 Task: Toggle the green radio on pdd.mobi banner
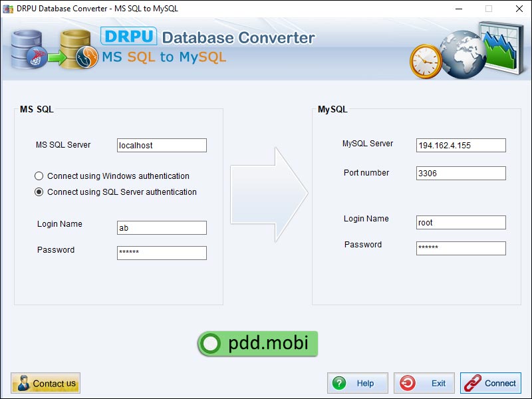pyautogui.click(x=211, y=344)
